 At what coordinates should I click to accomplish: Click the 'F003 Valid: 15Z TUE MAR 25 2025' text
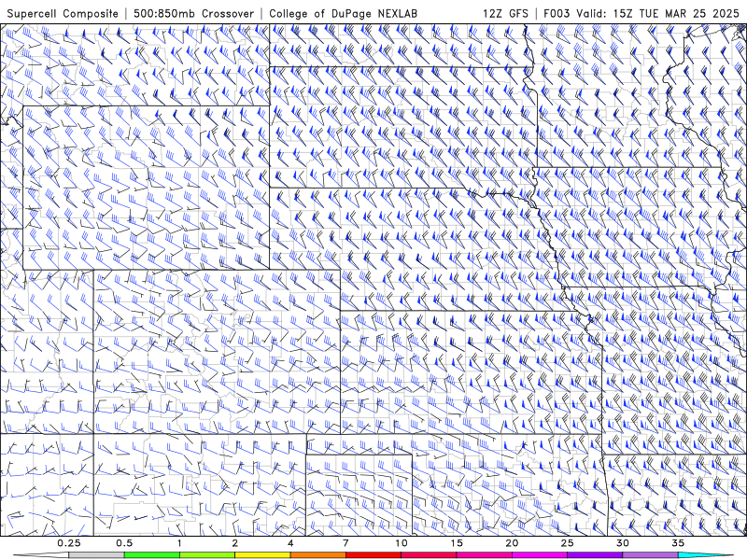point(641,13)
